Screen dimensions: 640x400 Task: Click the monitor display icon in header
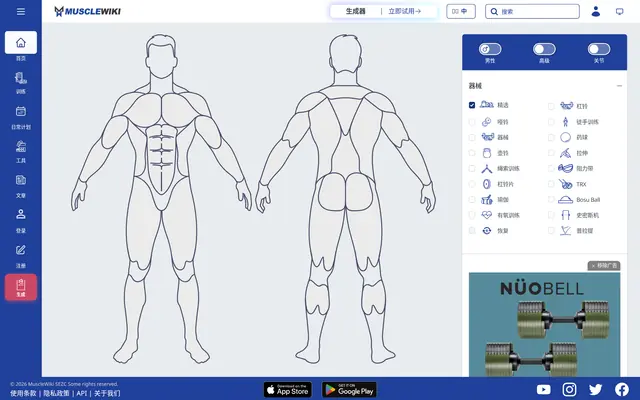(620, 11)
